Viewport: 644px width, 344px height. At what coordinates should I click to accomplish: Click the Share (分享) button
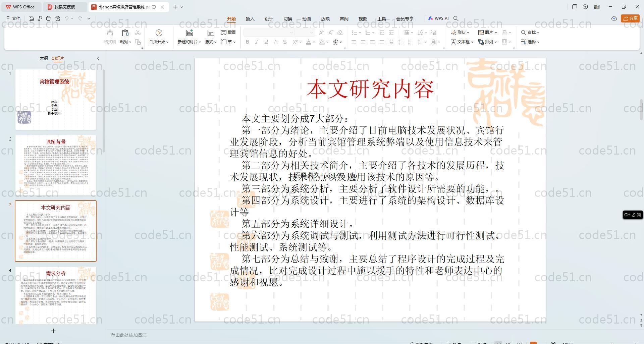pyautogui.click(x=630, y=18)
